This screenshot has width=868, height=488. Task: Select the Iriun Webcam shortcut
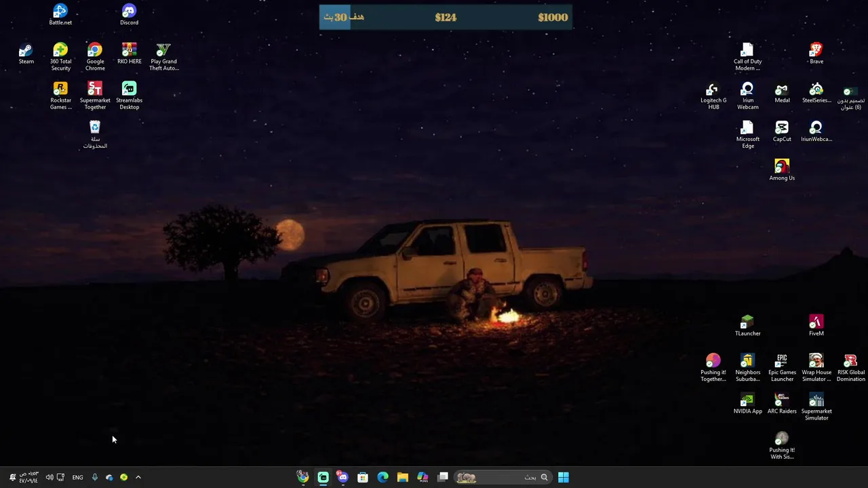tap(747, 96)
